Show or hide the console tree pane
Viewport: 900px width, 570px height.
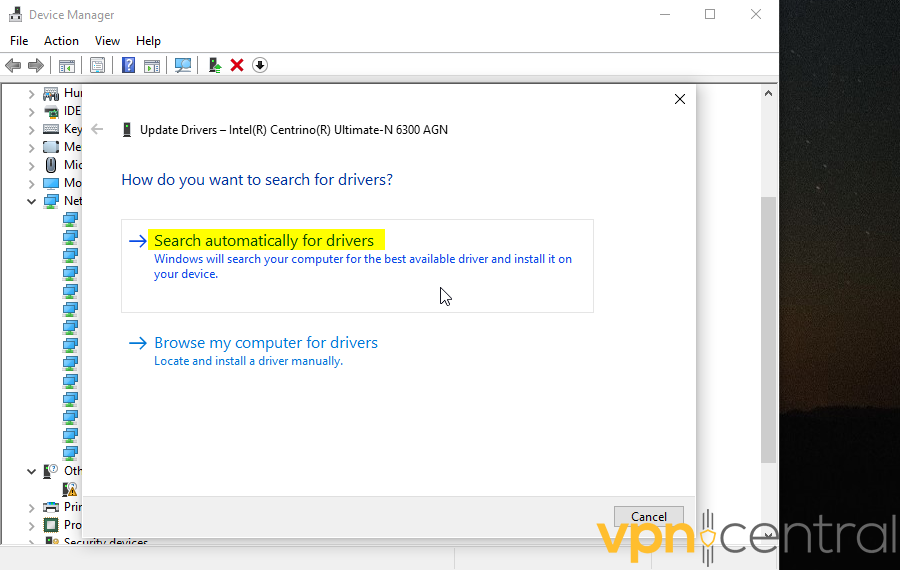tap(67, 65)
